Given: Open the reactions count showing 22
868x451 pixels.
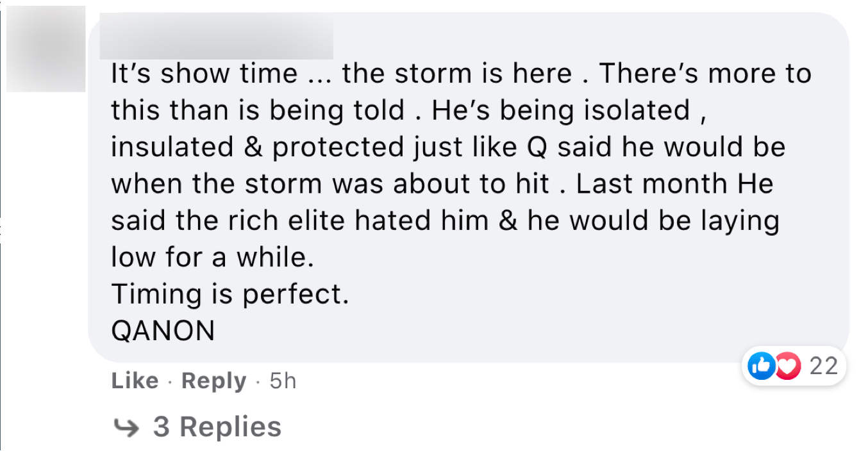Looking at the screenshot, I should 824,366.
